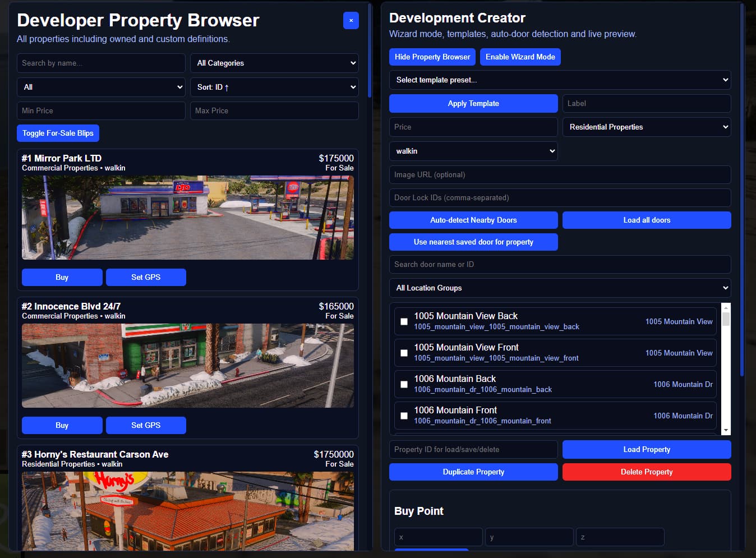Open the All status filter dropdown

coord(101,87)
